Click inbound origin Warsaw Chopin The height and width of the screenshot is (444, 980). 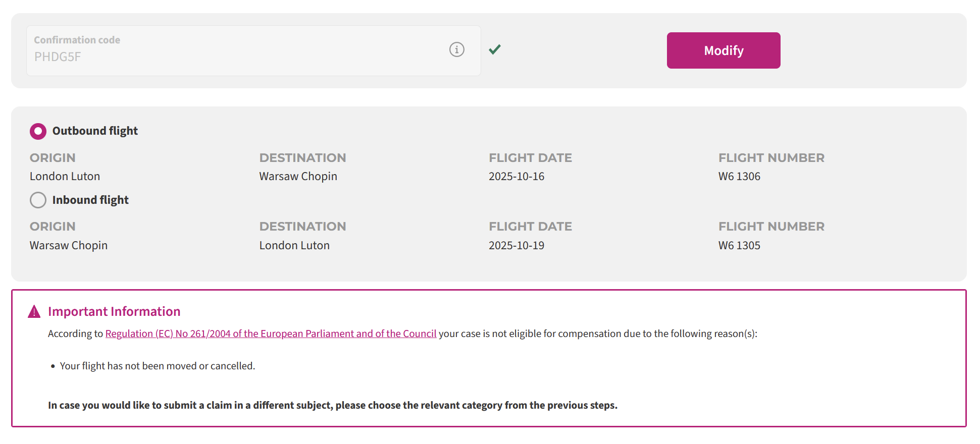tap(69, 246)
